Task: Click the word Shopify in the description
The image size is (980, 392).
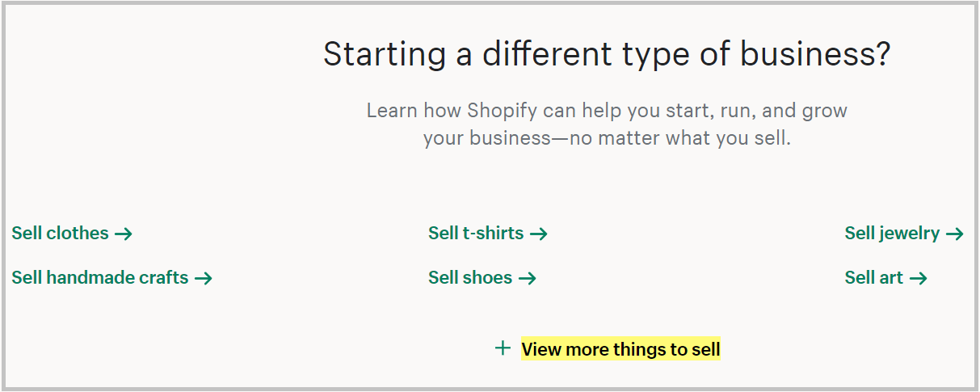Action: 503,110
